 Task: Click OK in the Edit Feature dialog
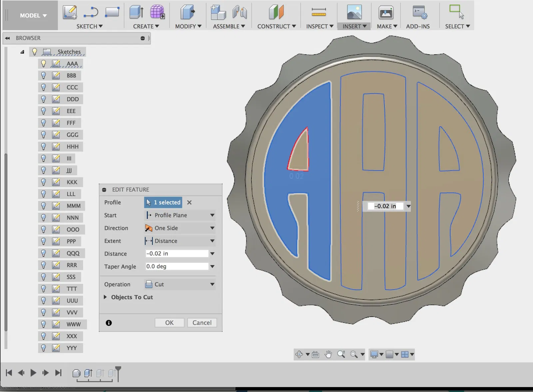[x=169, y=323]
